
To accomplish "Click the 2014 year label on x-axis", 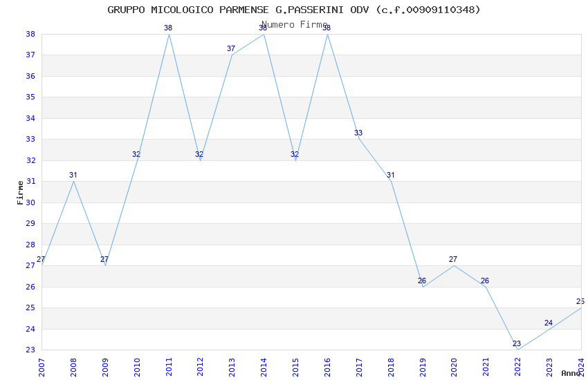I will pos(264,367).
